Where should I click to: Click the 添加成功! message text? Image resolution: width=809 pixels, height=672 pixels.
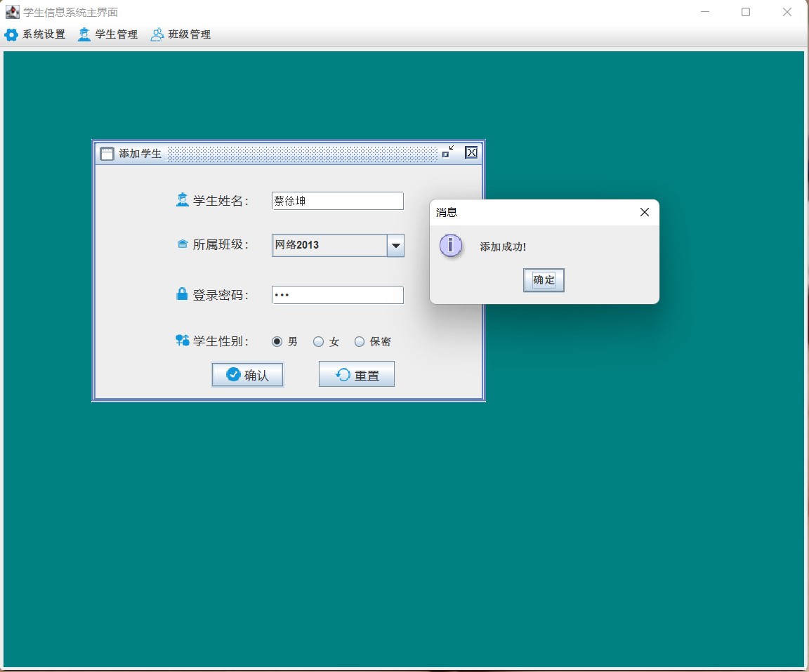point(503,246)
